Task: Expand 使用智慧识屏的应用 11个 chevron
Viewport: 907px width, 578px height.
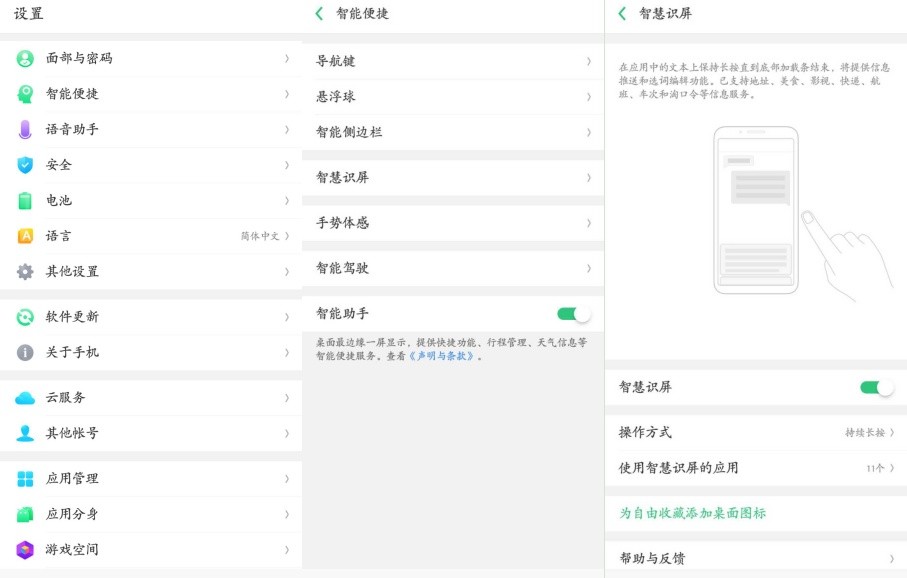Action: point(892,468)
